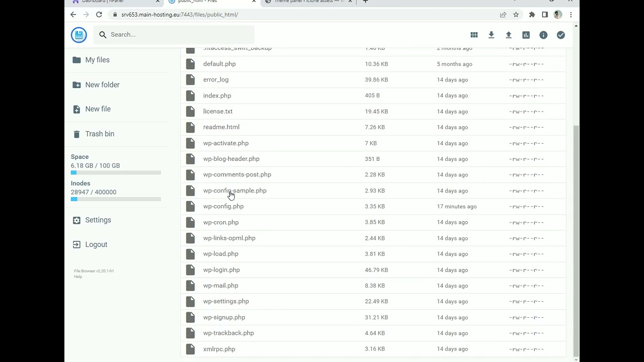The width and height of the screenshot is (644, 362).
Task: Click the file icon beside wp-cron.php
Action: click(x=190, y=222)
